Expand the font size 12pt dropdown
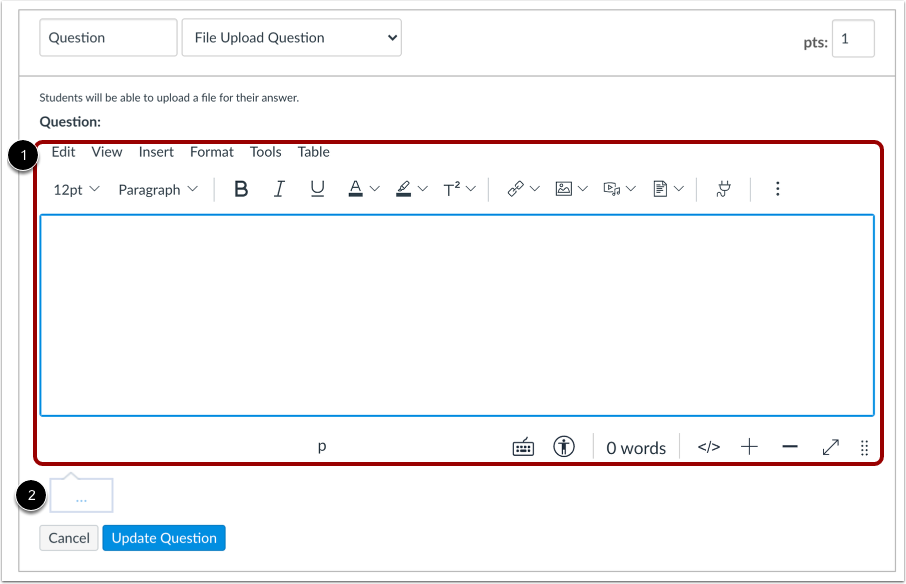The width and height of the screenshot is (906, 584). [x=76, y=188]
